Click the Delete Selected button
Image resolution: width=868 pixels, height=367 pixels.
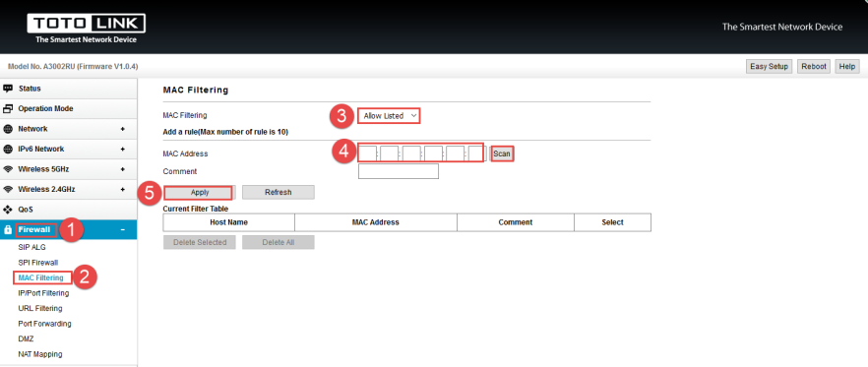tap(200, 242)
